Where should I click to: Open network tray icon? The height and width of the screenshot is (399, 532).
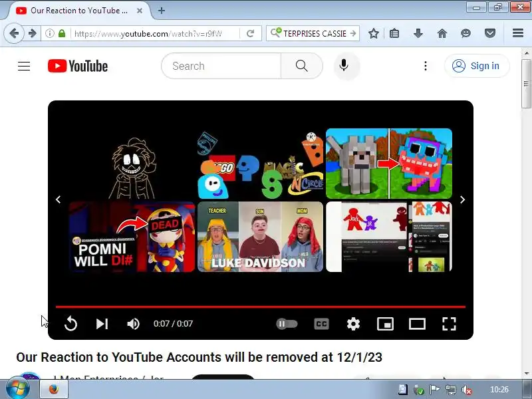[x=451, y=390]
